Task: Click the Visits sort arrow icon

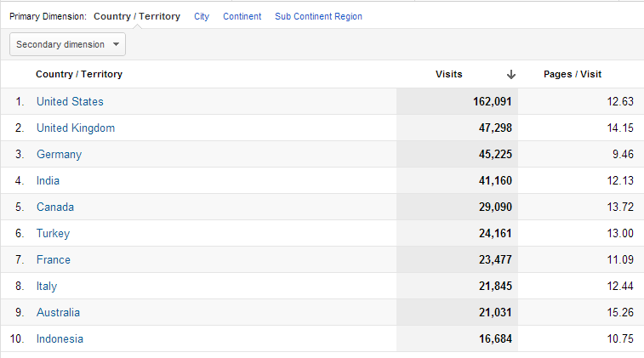Action: pyautogui.click(x=510, y=74)
